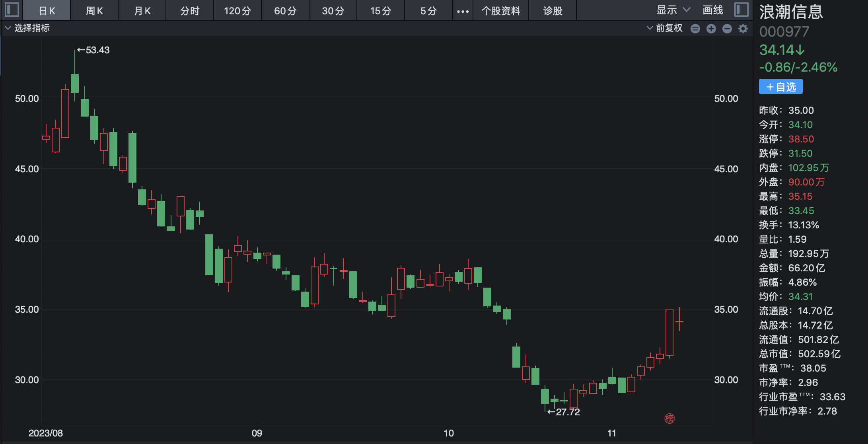This screenshot has height=444, width=868.
Task: Click the minus zoom-out chart icon
Action: coord(727,29)
